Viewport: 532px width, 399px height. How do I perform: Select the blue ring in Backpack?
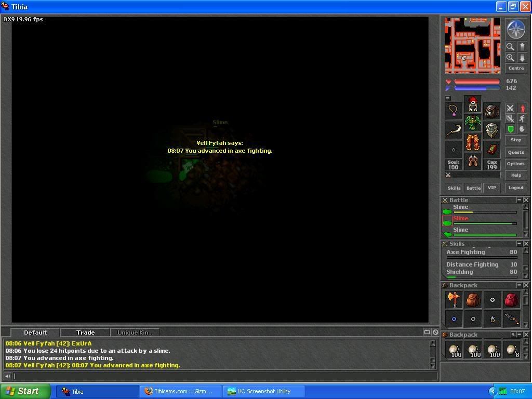click(454, 319)
